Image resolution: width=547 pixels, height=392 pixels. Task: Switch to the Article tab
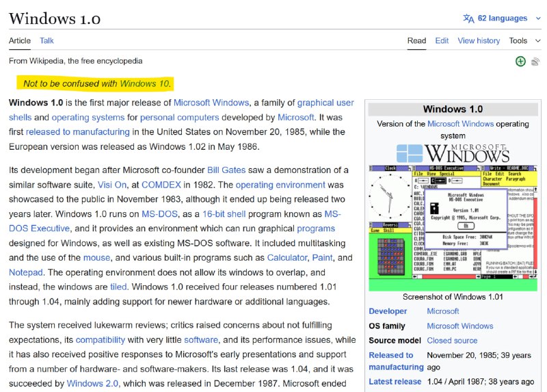point(19,40)
